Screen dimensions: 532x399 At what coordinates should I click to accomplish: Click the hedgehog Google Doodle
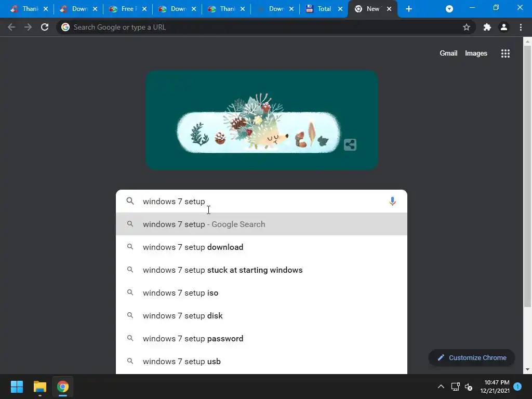coord(262,120)
